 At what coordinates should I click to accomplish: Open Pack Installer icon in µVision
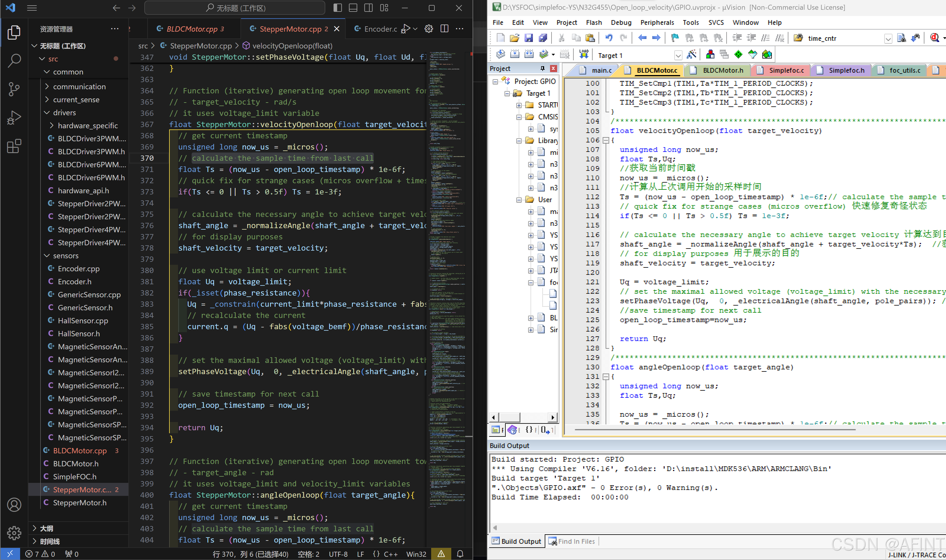767,54
